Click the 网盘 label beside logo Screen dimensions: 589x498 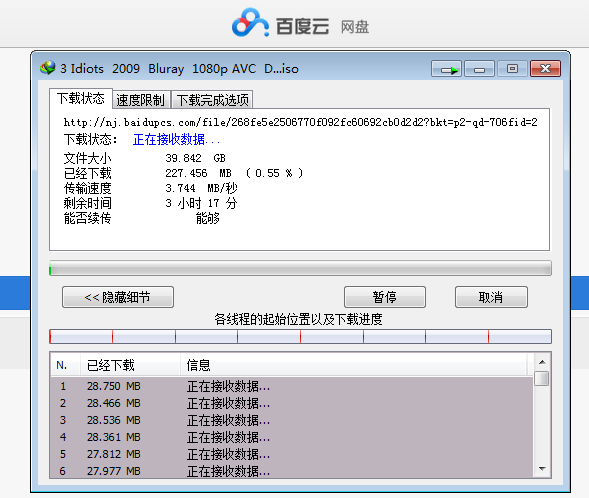click(x=355, y=27)
